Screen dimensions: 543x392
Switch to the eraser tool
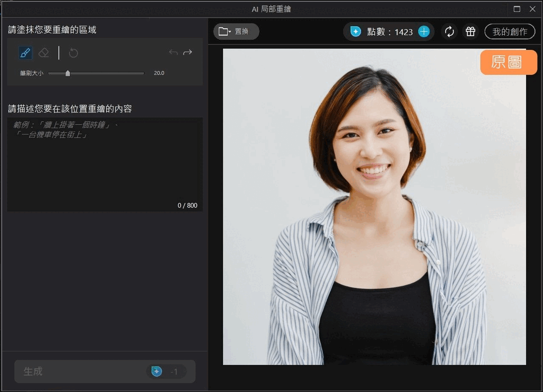43,52
